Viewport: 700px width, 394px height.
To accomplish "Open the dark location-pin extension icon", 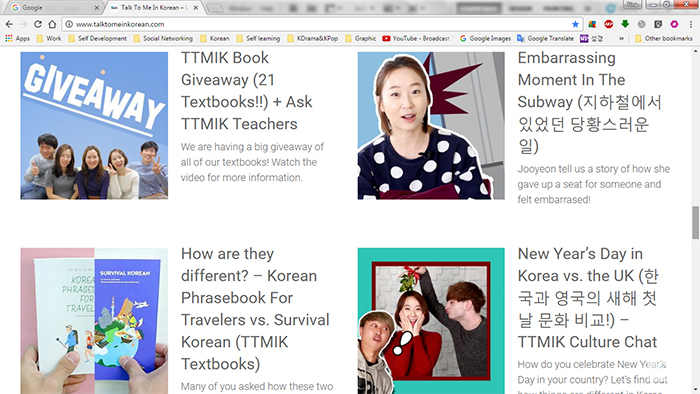I will click(658, 24).
